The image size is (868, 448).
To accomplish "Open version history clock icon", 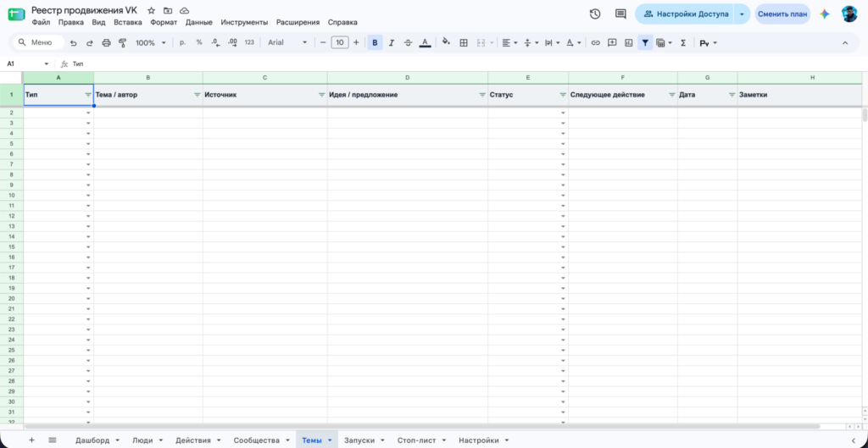I will [595, 14].
